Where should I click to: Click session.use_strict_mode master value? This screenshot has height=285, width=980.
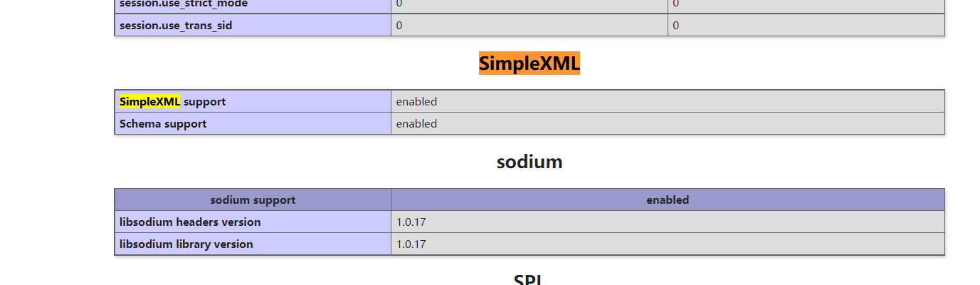point(676,4)
